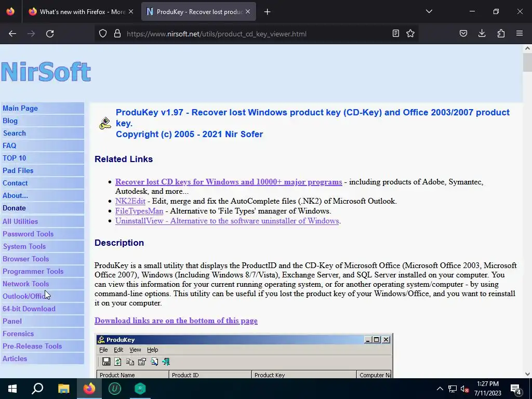Open File Explorer from the taskbar
The height and width of the screenshot is (399, 532).
[64, 389]
